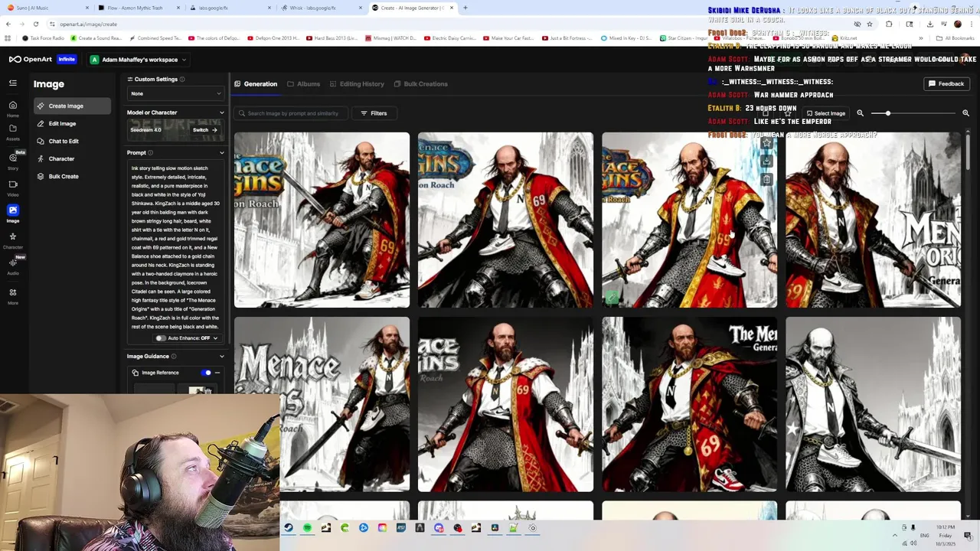Collapse the Prompt section chevron
Image resolution: width=980 pixels, height=551 pixels.
222,153
